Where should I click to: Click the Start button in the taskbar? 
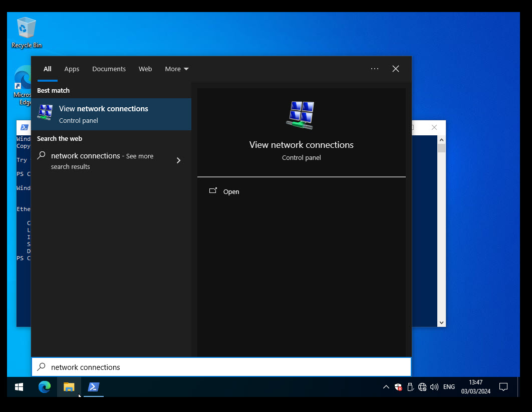[x=19, y=387]
